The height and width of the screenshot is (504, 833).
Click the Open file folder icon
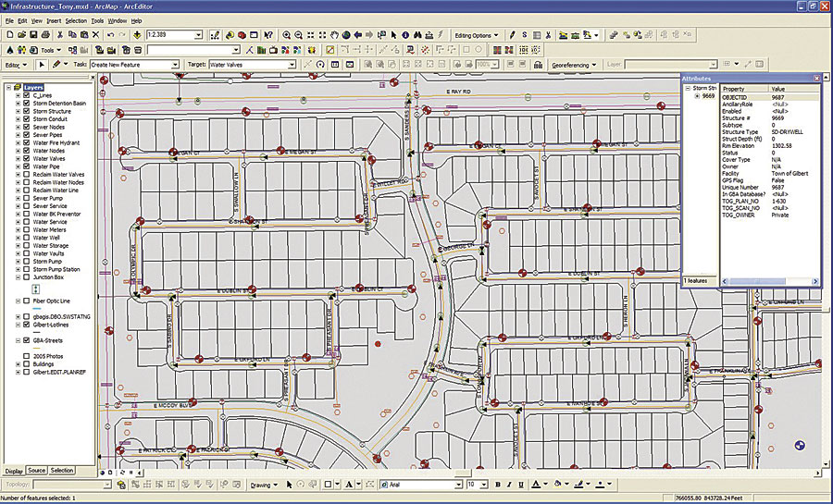click(x=21, y=35)
